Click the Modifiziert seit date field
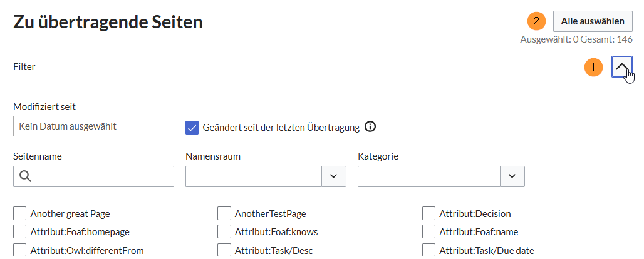This screenshot has width=644, height=259. pyautogui.click(x=93, y=126)
